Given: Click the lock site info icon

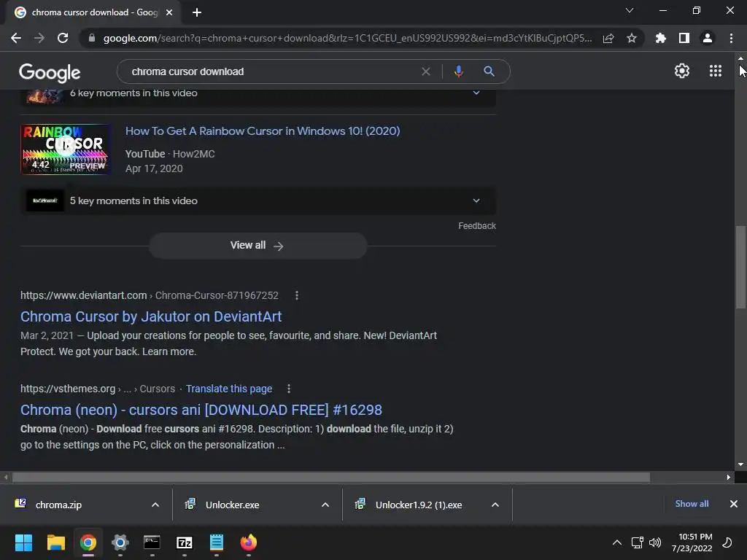Looking at the screenshot, I should [92, 38].
